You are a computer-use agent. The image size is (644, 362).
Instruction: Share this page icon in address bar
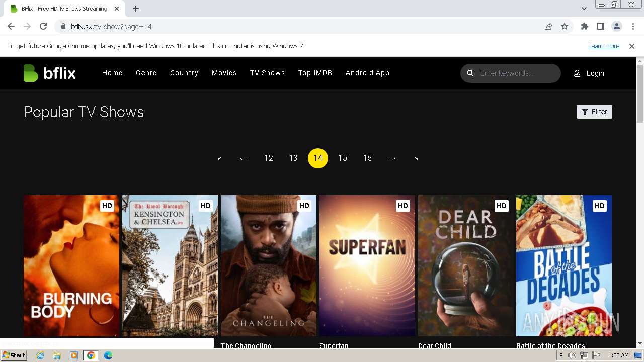548,26
